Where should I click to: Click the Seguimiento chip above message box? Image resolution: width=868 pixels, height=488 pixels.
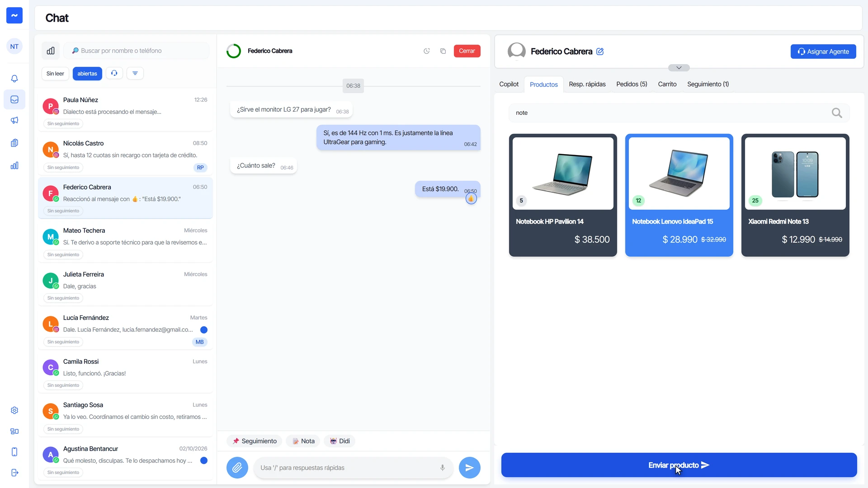coord(255,441)
